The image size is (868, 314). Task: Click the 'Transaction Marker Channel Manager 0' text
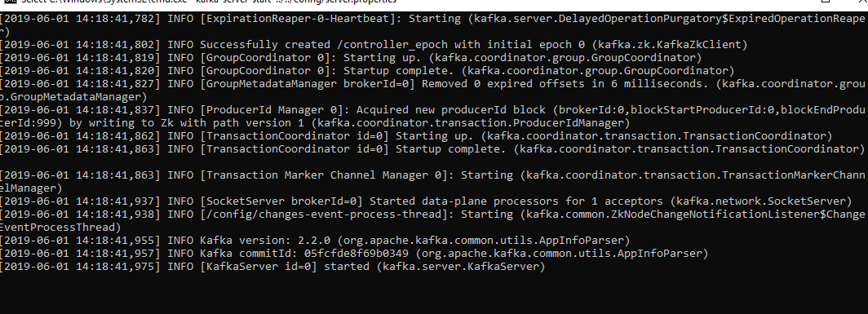coord(326,175)
